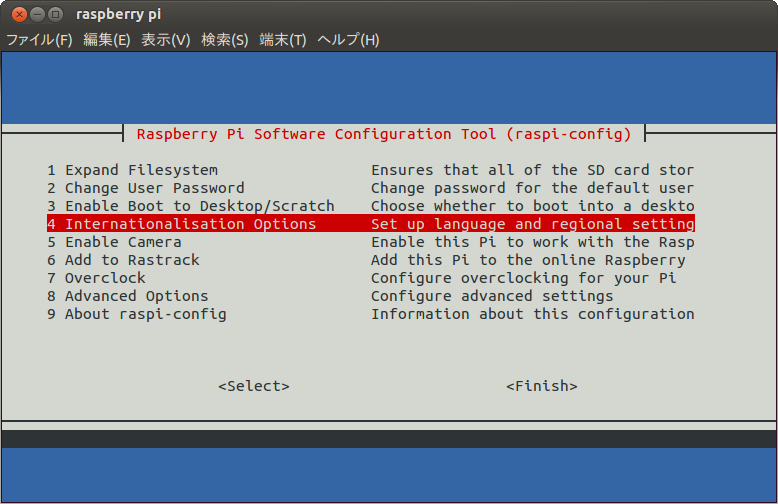Click the 'raspberry pi' window title
The height and width of the screenshot is (504, 778).
tap(119, 14)
